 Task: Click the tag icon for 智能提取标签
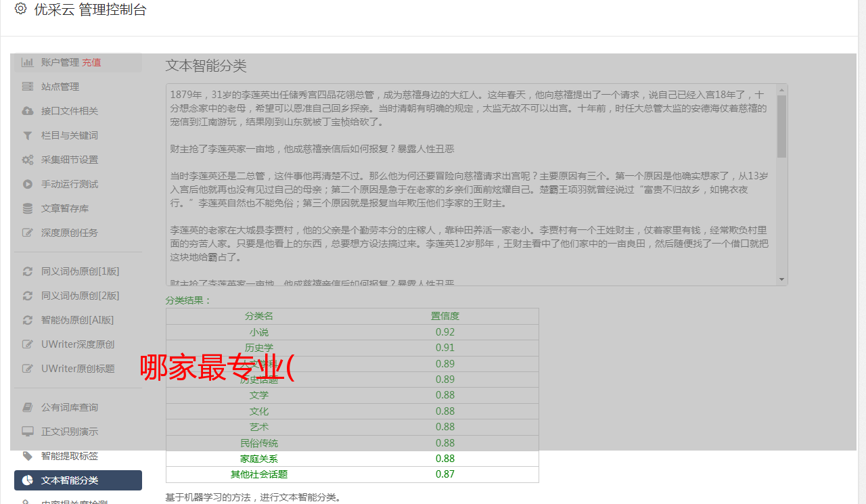[28, 456]
